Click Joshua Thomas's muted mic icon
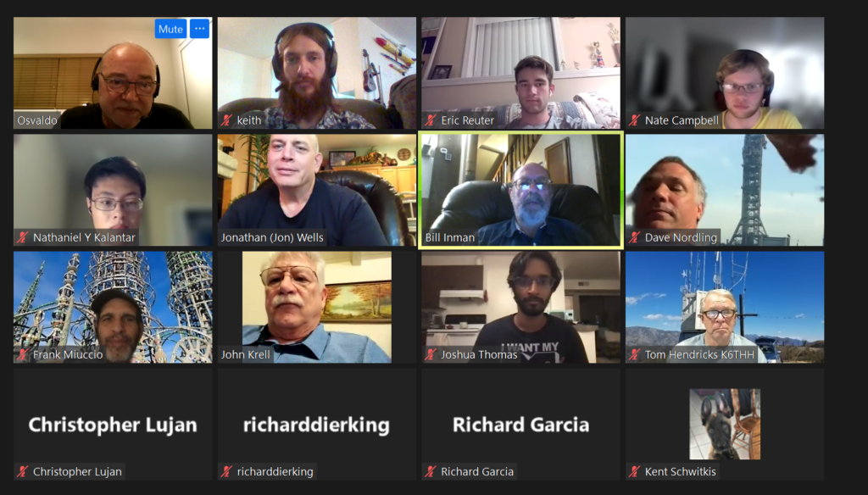The height and width of the screenshot is (495, 868). tap(431, 354)
